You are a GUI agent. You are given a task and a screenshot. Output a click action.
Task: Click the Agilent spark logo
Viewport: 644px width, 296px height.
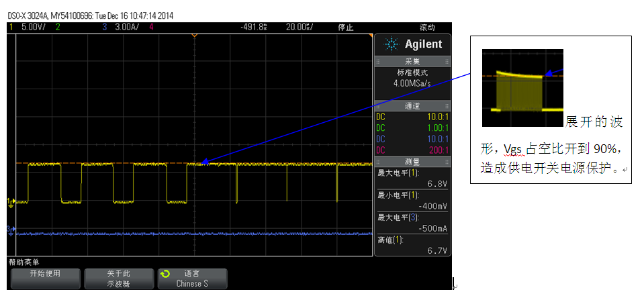point(392,44)
